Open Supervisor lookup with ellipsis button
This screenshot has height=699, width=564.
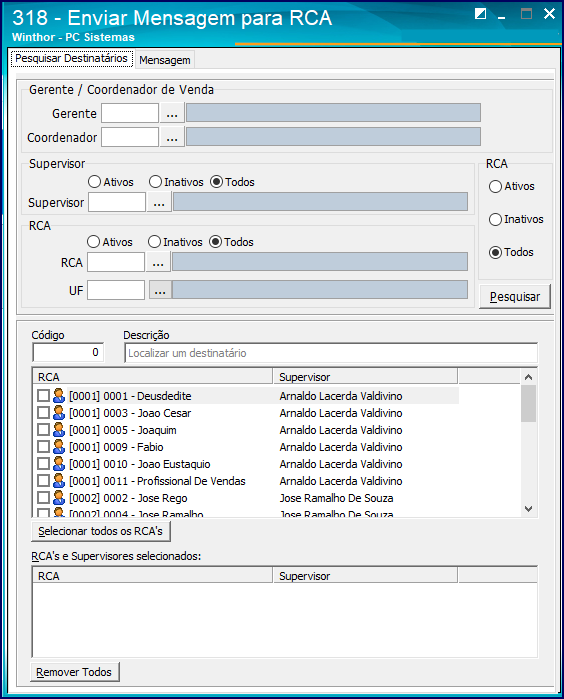159,202
